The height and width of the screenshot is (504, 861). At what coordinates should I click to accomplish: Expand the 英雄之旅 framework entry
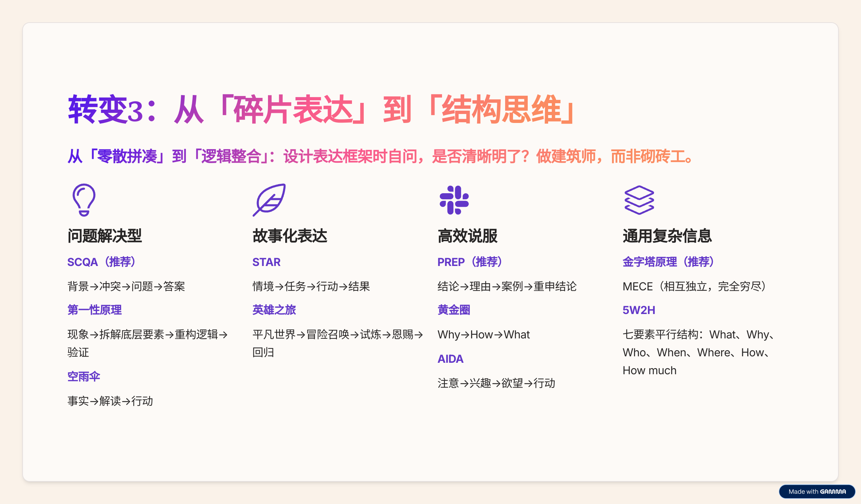[274, 310]
